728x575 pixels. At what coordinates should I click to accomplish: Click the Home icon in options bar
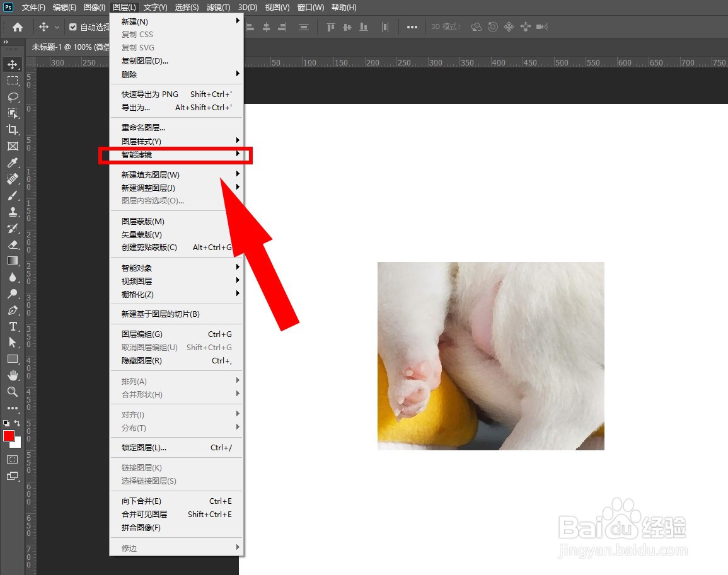[x=18, y=27]
